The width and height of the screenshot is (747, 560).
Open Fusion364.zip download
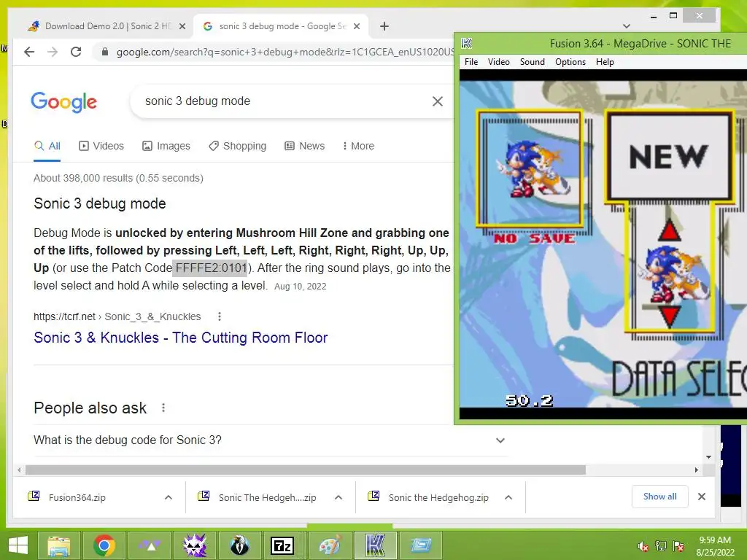(x=76, y=497)
